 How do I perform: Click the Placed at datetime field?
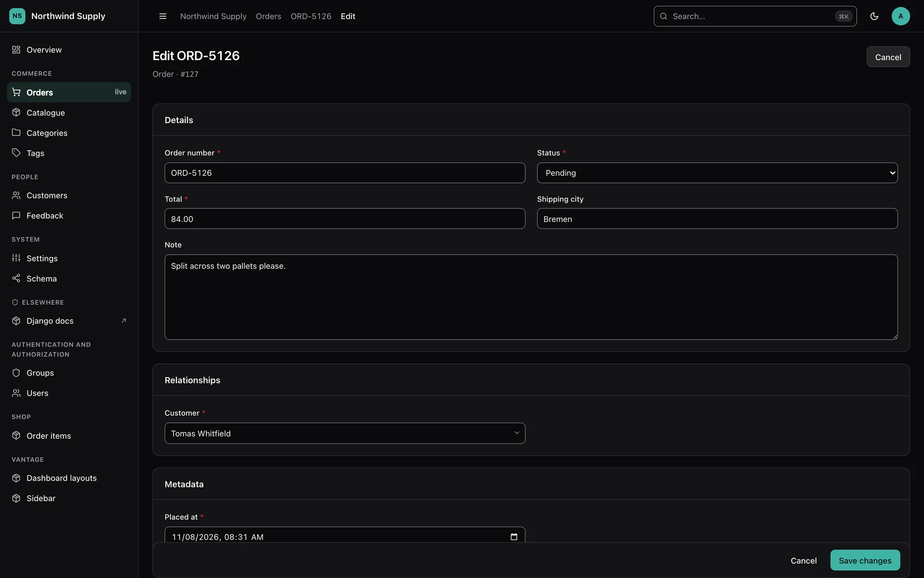pos(345,535)
